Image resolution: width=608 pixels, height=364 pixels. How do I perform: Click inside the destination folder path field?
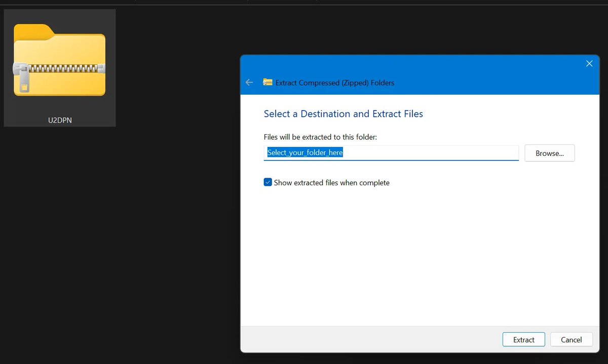(390, 152)
